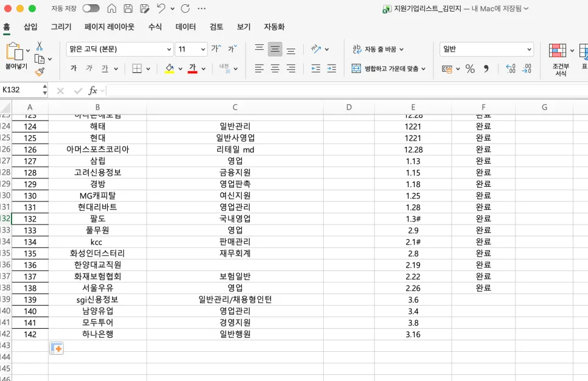Click the fx insert function icon

click(x=93, y=90)
